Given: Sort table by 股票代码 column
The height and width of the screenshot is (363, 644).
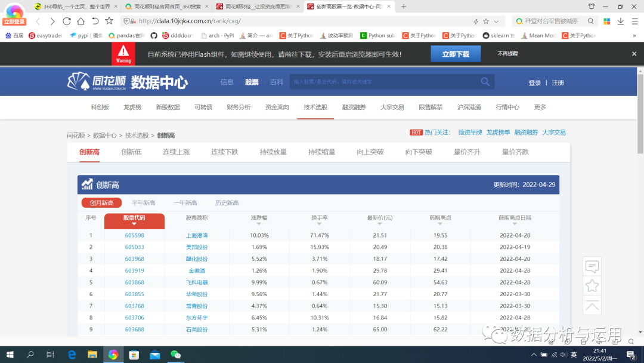Looking at the screenshot, I should (134, 221).
